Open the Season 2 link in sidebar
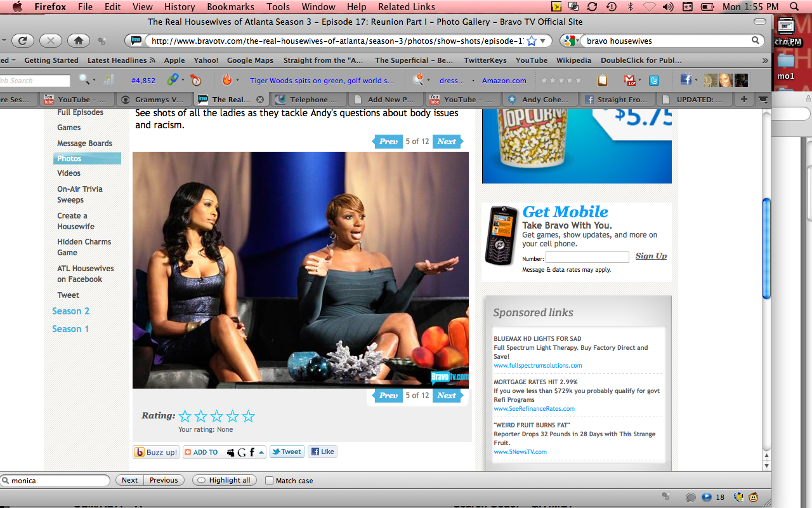This screenshot has height=508, width=812. click(x=70, y=311)
